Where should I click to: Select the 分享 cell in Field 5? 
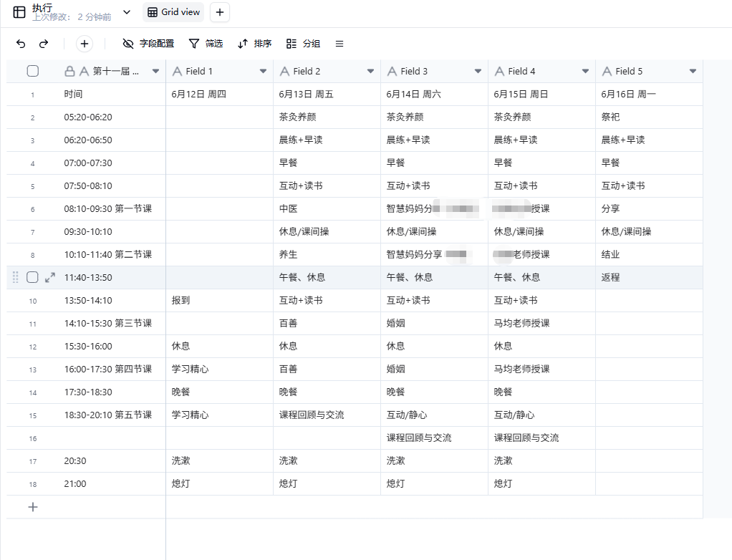coord(650,208)
